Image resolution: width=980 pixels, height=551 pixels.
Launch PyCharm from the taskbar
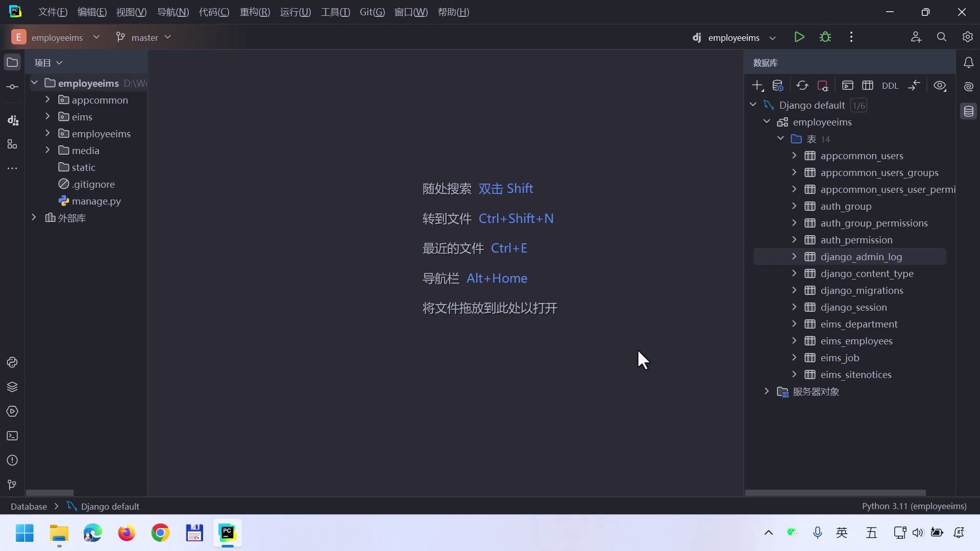pos(228,533)
